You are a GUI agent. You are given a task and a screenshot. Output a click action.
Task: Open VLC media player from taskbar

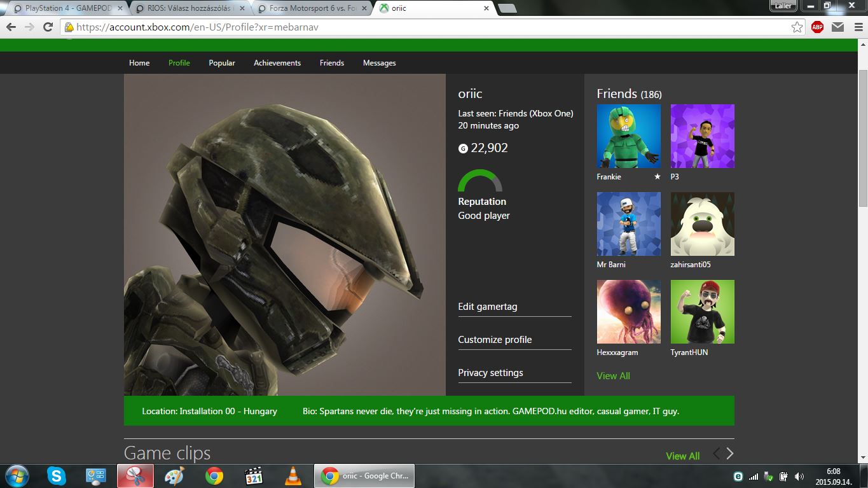coord(293,476)
